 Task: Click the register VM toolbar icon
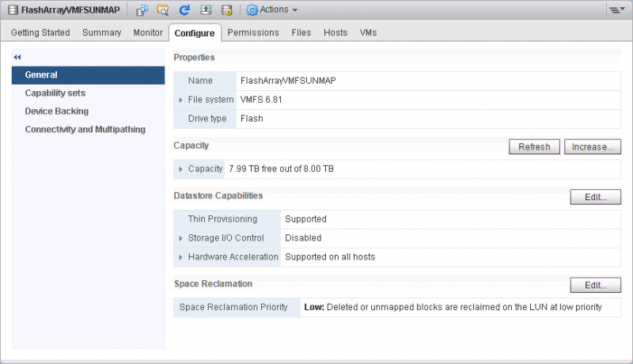tap(142, 10)
